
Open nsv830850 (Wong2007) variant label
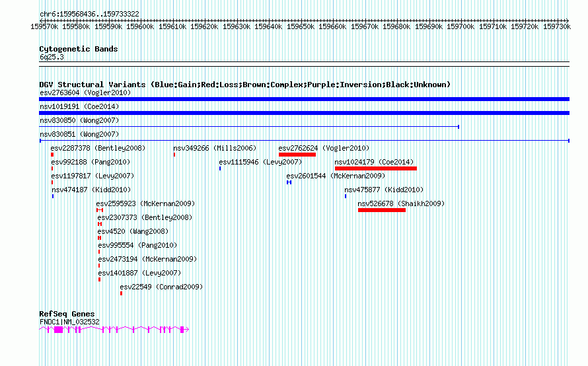pos(79,120)
